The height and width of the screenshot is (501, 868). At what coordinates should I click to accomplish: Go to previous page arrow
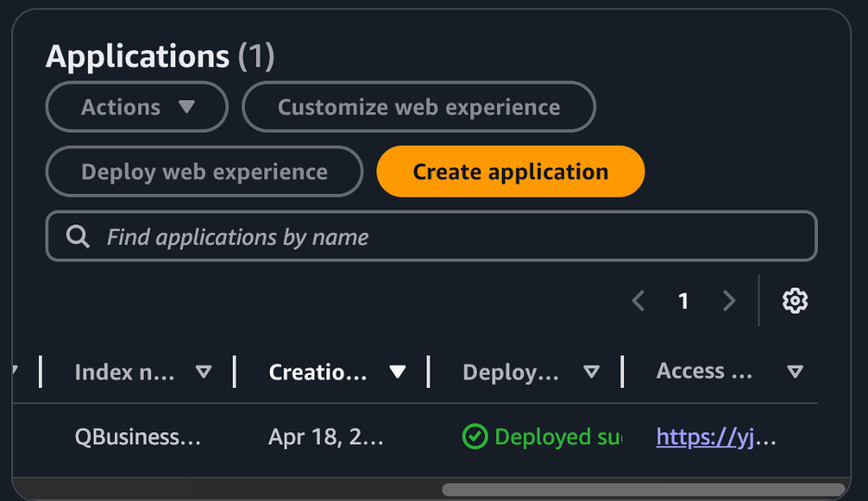tap(638, 302)
